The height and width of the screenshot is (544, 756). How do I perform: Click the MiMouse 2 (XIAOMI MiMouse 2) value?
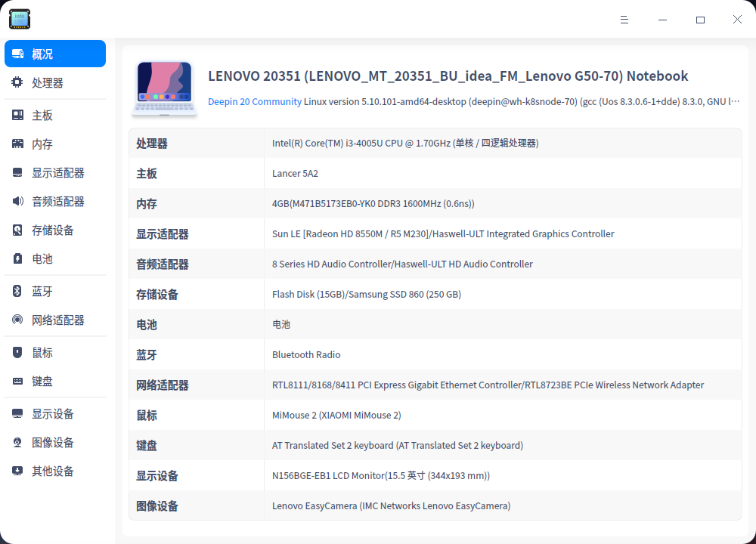(336, 416)
